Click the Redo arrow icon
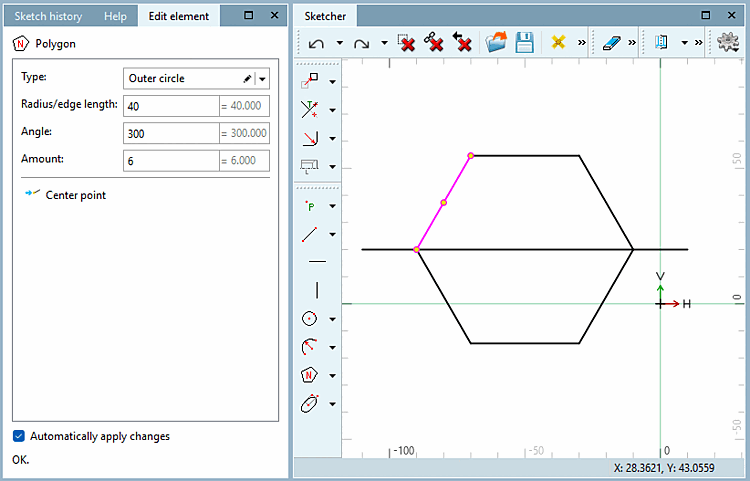The width and height of the screenshot is (750, 481). tap(362, 44)
